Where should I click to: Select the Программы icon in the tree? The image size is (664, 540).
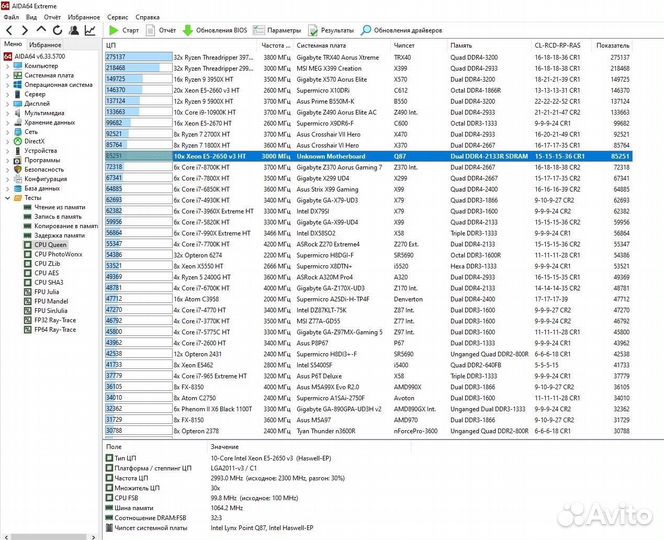pyautogui.click(x=18, y=160)
